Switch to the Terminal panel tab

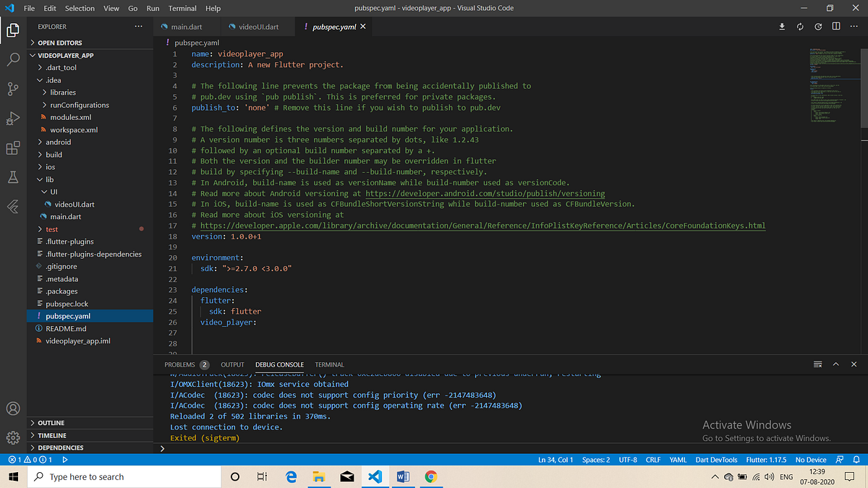click(x=330, y=364)
